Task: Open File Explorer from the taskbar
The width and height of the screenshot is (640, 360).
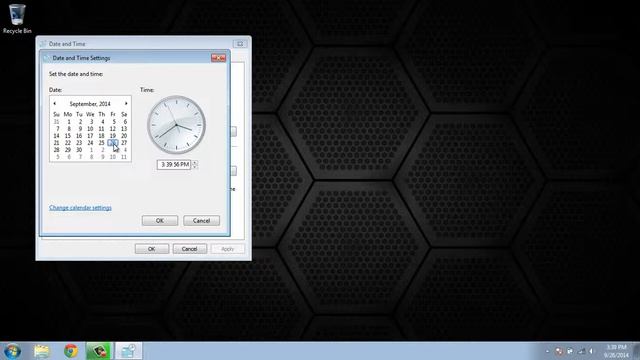Action: click(x=42, y=351)
